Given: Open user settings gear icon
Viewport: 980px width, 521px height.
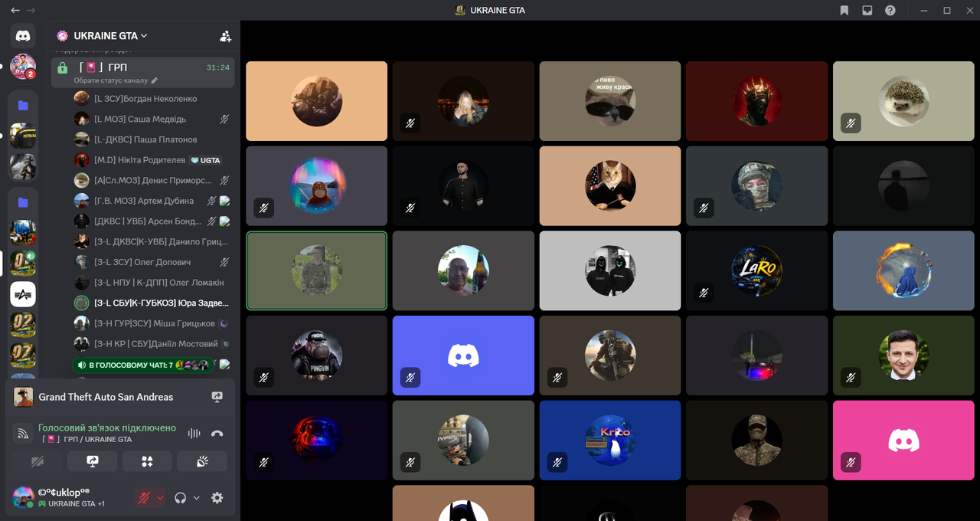Looking at the screenshot, I should 217,497.
